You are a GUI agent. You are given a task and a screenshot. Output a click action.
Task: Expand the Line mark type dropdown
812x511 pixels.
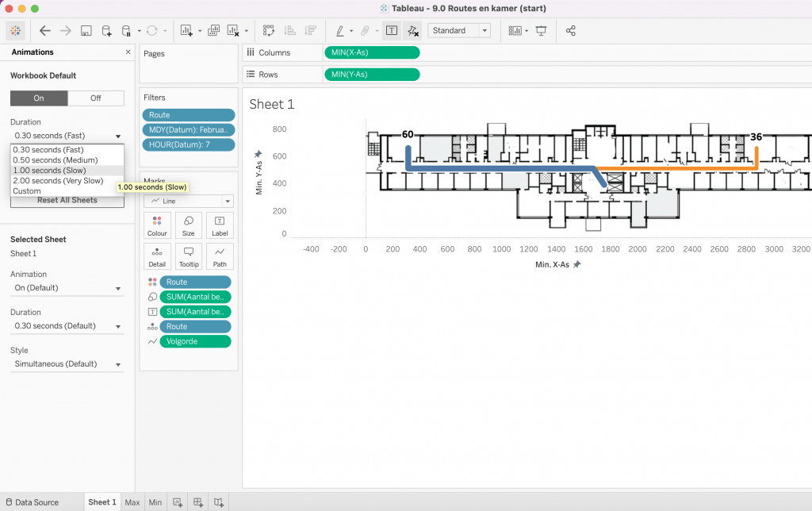[189, 202]
